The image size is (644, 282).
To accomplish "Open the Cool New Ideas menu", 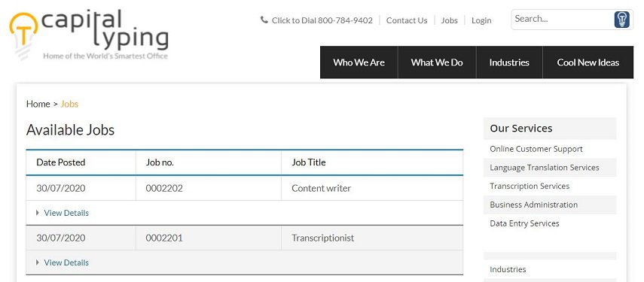I will 588,62.
